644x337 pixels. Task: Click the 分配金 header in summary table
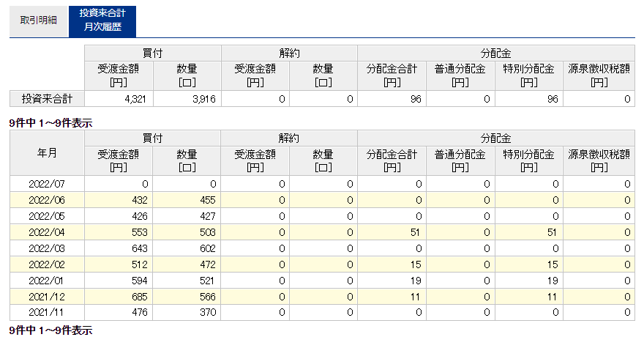496,53
